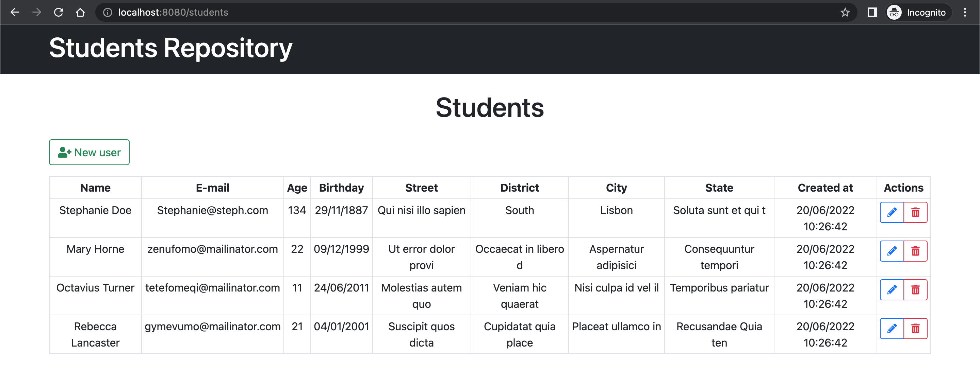Reload the page

coord(59,12)
